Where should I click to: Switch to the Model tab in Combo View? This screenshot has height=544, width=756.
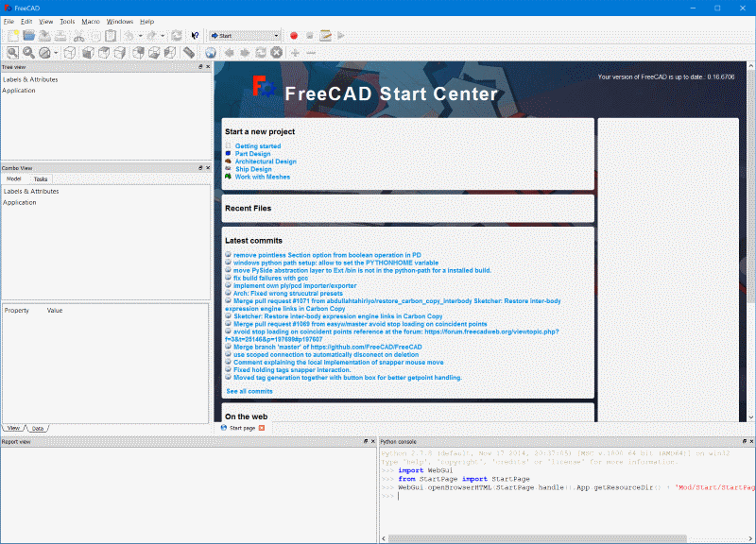tap(13, 178)
